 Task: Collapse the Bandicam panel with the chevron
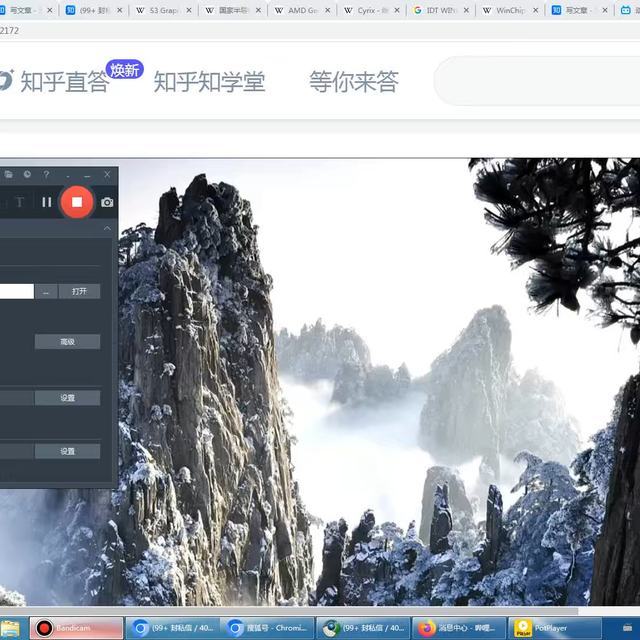pos(108,228)
